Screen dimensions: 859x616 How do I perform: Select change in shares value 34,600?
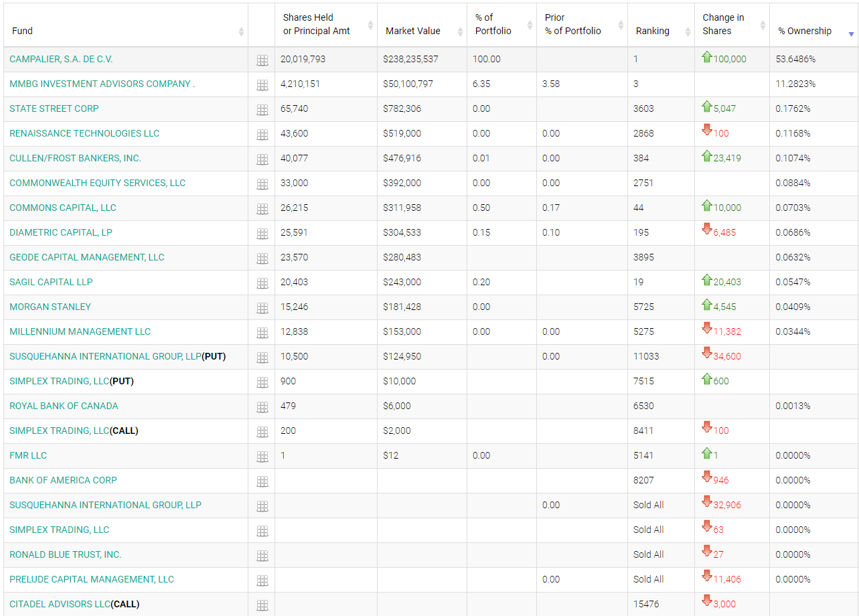(x=727, y=356)
